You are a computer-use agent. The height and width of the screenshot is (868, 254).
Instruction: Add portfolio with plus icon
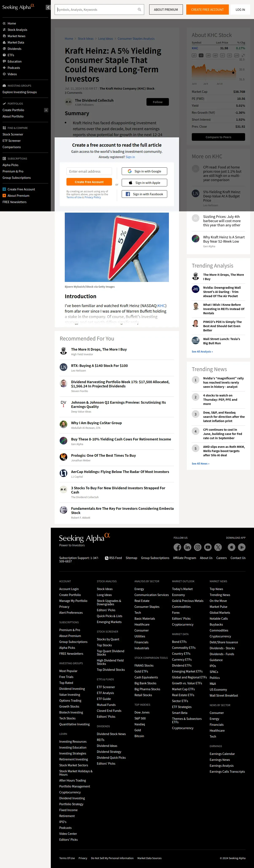46,110
